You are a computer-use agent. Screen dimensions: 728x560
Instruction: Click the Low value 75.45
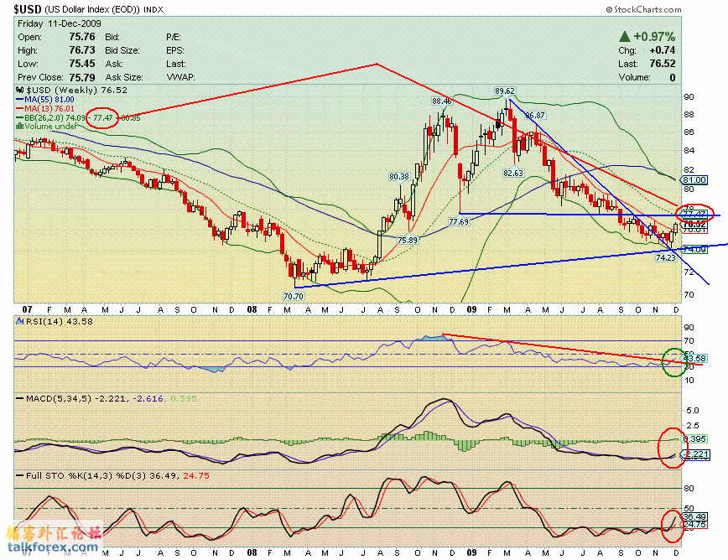(82, 64)
